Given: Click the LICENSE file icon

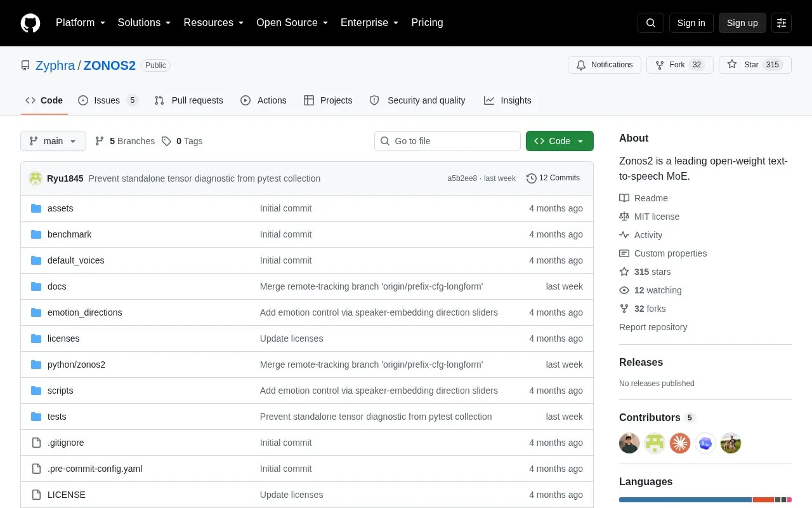Looking at the screenshot, I should 36,495.
